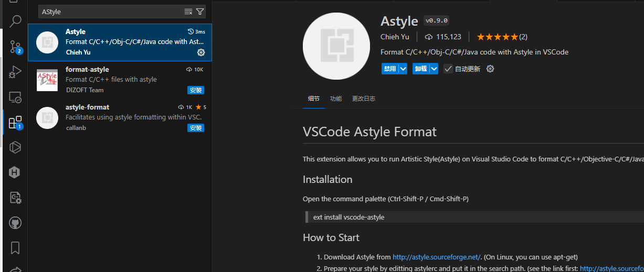
Task: Click the 10K install count on format-astyle
Action: (195, 70)
